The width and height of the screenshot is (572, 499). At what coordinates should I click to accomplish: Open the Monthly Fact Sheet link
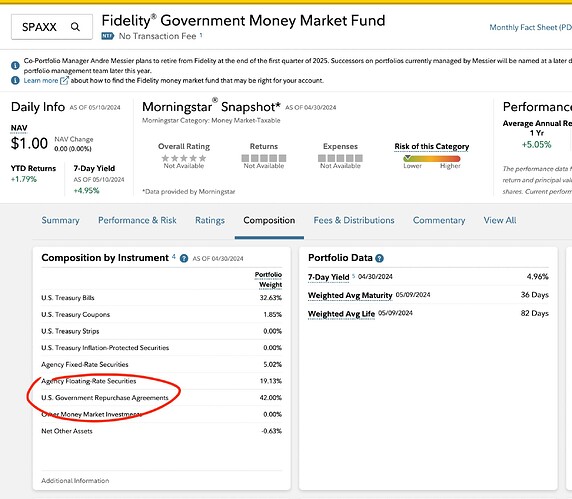530,27
